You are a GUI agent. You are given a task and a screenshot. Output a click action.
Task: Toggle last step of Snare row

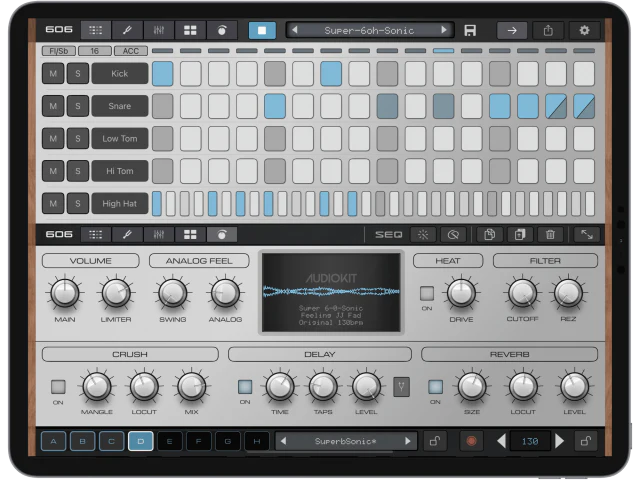pyautogui.click(x=584, y=106)
